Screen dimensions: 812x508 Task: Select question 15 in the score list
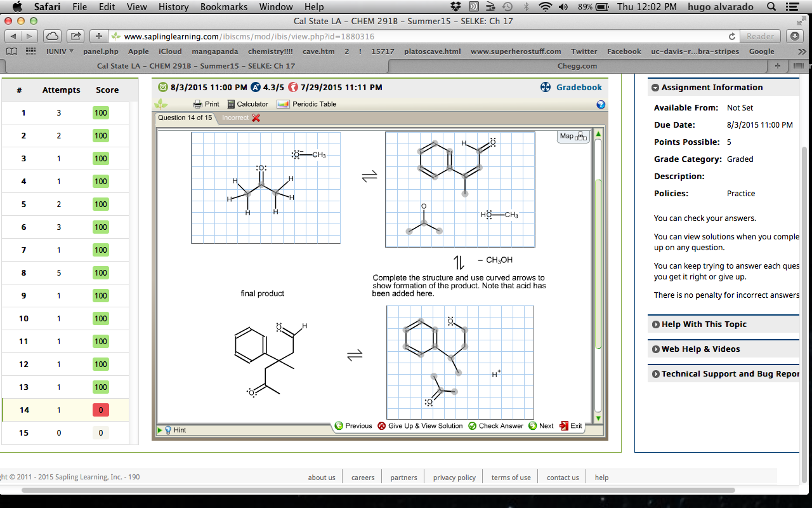[x=23, y=432]
